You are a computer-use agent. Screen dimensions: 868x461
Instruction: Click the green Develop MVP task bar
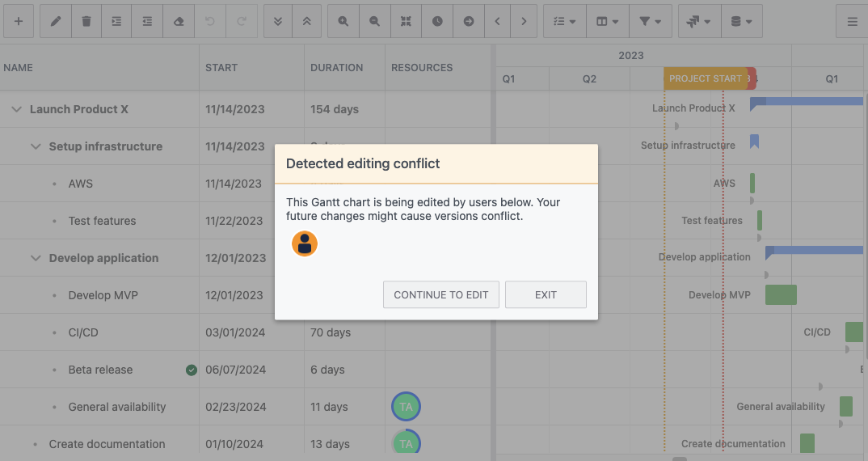click(x=781, y=295)
